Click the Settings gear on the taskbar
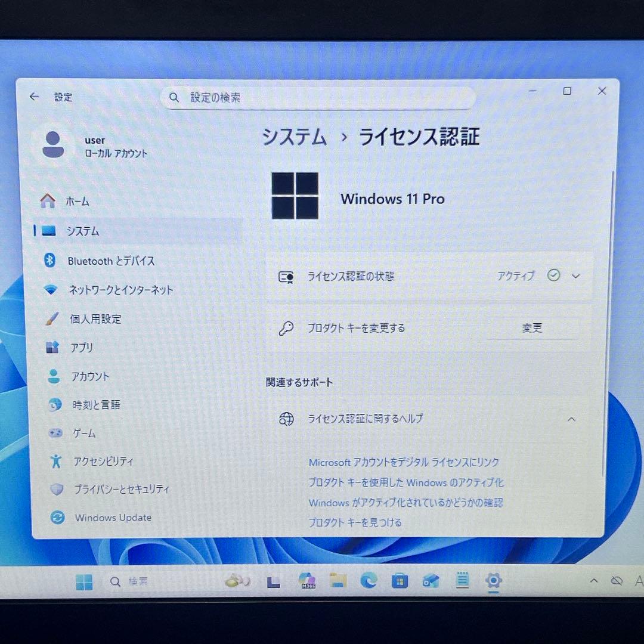Screen dimensions: 644x644 click(493, 580)
